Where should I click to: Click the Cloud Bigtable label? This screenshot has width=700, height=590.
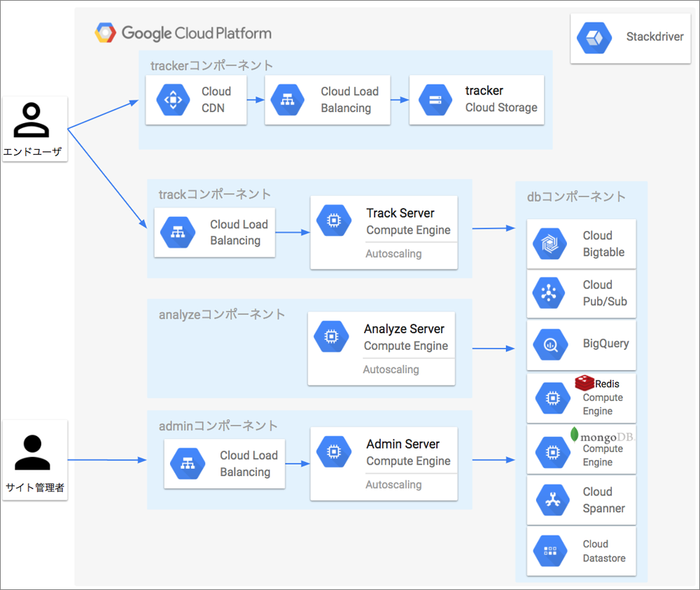(603, 244)
